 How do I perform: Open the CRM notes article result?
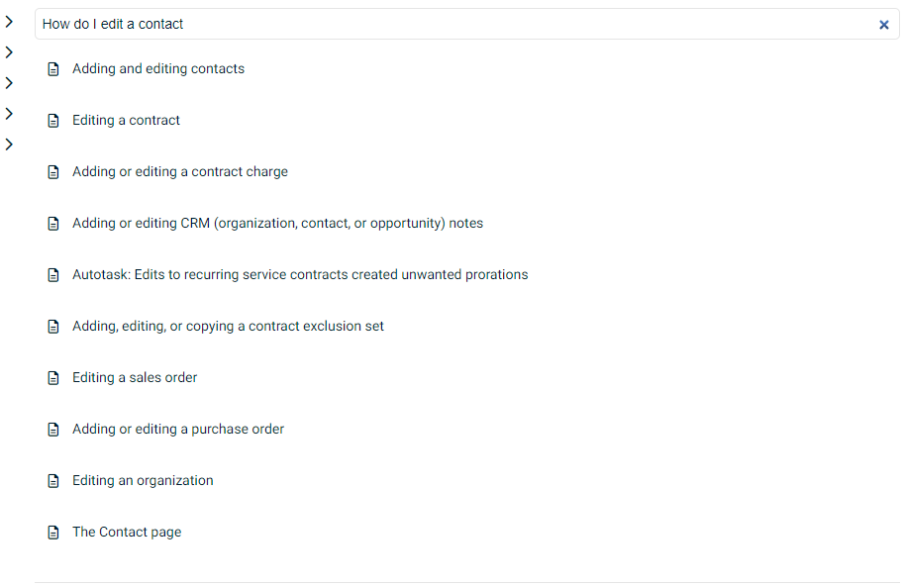pyautogui.click(x=277, y=223)
